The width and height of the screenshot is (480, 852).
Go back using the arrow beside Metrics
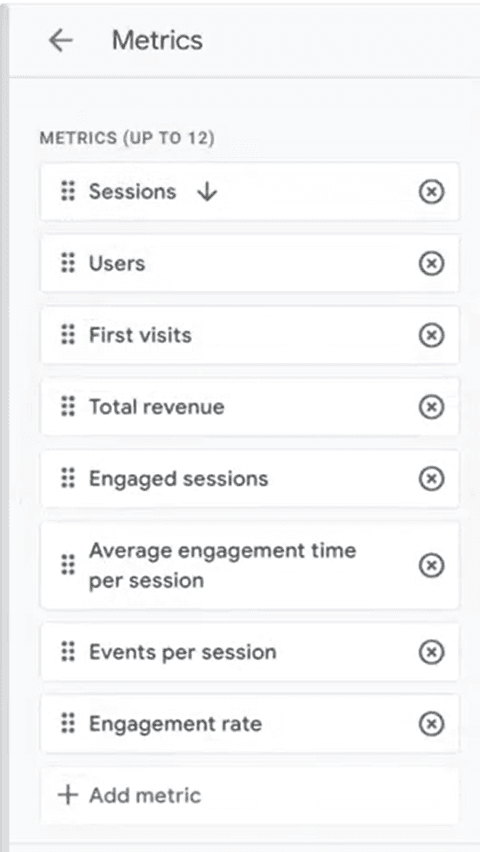61,40
